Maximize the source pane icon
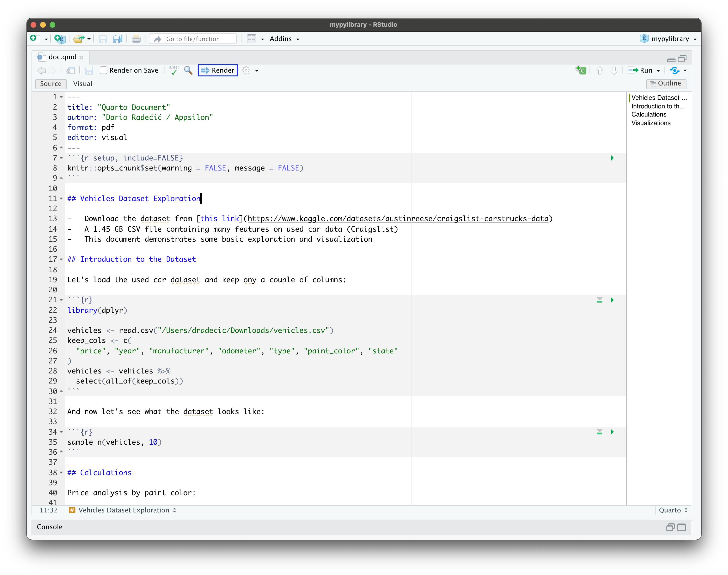The width and height of the screenshot is (728, 575). point(682,59)
